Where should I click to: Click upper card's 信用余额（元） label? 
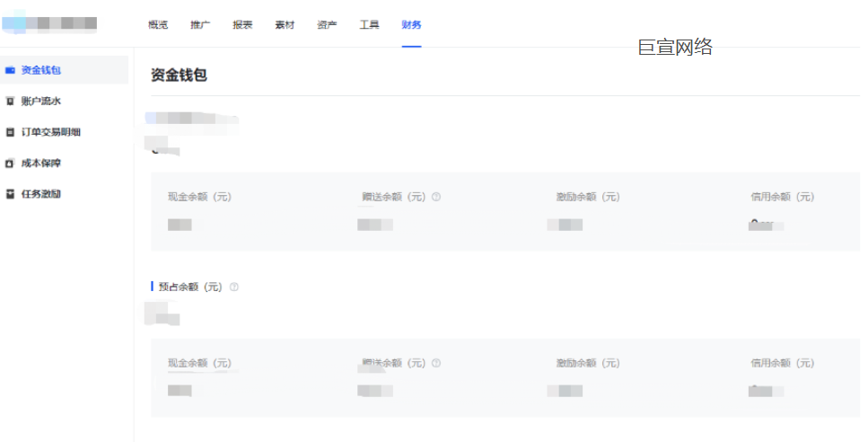782,197
